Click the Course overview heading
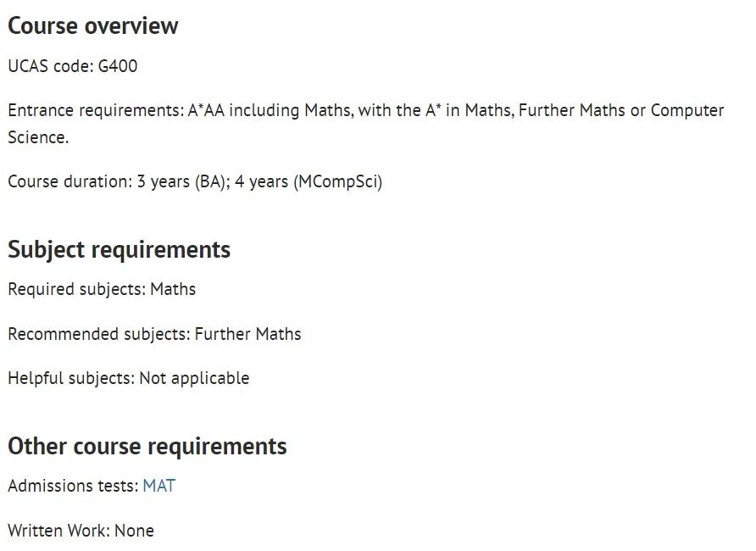756x551 pixels. coord(93,25)
